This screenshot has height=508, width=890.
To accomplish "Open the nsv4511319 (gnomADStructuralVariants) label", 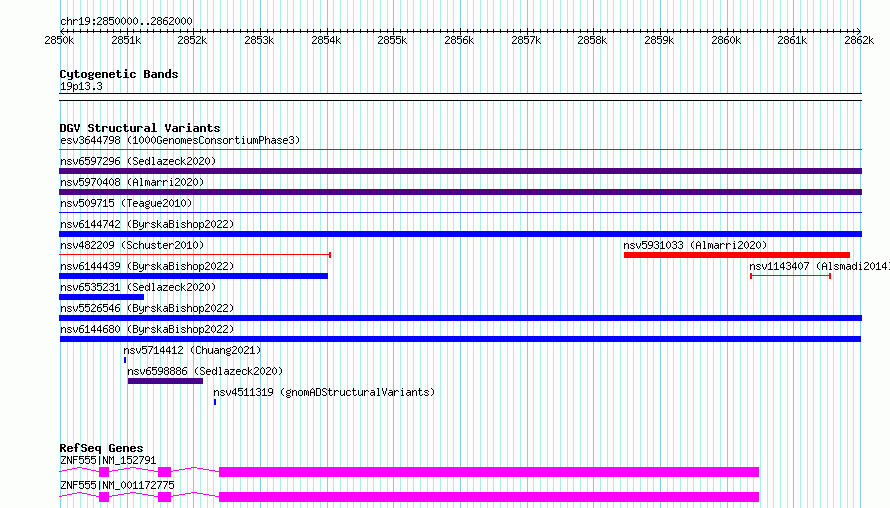I will pos(324,392).
